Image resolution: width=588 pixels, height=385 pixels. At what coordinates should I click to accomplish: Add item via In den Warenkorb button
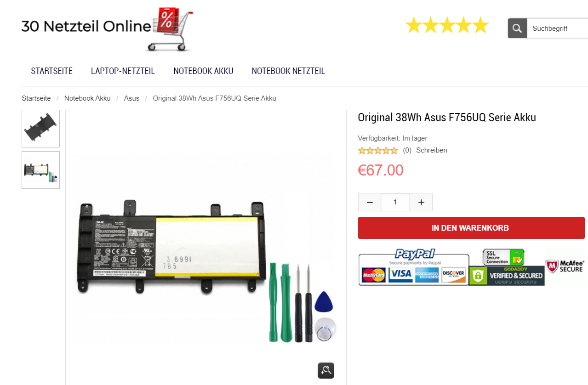471,228
